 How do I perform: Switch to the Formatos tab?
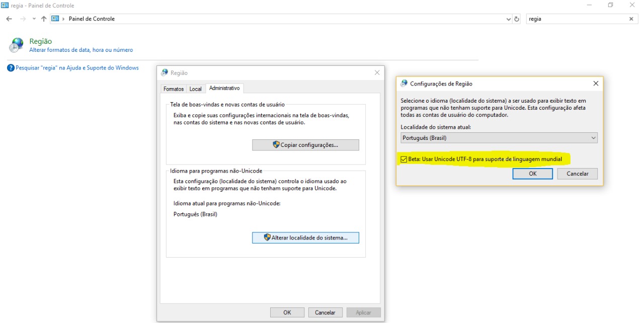click(173, 89)
